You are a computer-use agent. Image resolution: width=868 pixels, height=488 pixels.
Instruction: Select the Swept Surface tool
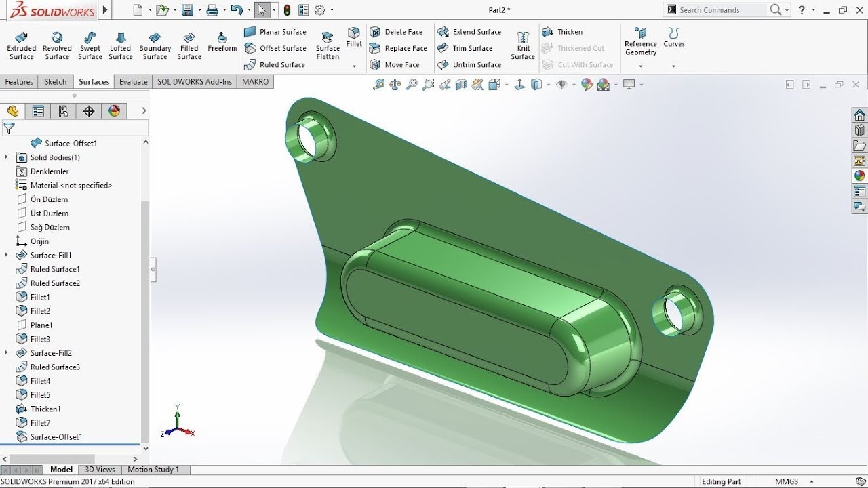[90, 45]
